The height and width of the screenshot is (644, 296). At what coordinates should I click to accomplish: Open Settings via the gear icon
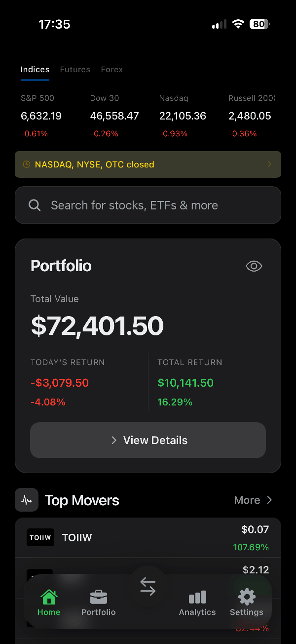tap(247, 596)
